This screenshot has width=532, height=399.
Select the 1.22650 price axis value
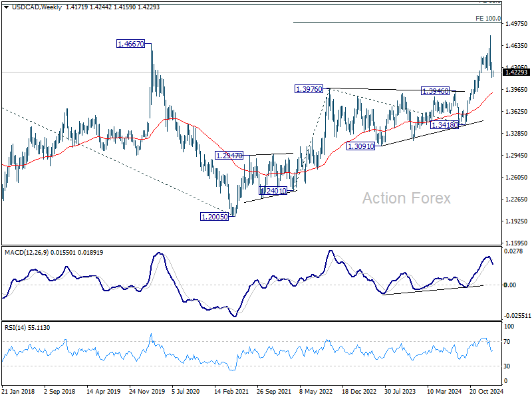(x=517, y=199)
